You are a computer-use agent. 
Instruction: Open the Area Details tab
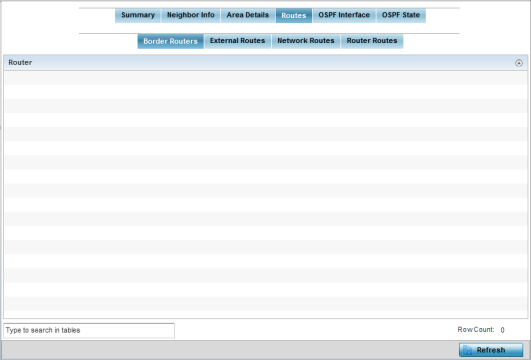(248, 16)
